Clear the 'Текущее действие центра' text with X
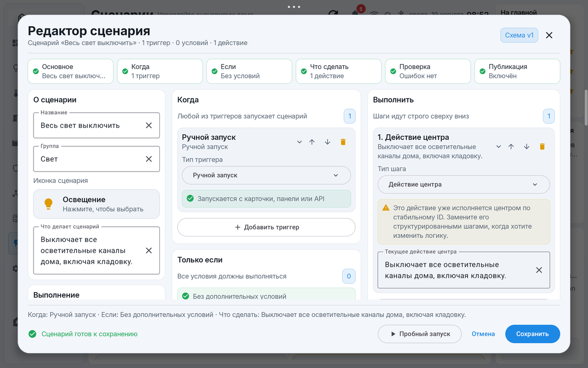 coord(539,270)
